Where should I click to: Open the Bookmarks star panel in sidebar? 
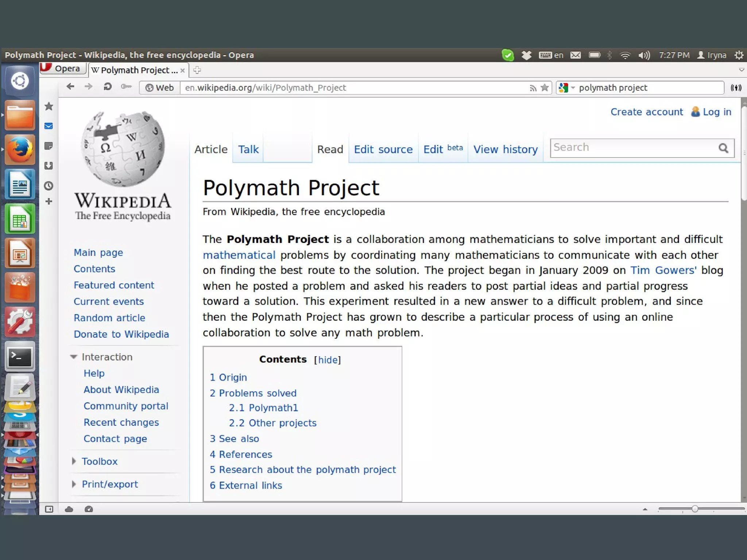[x=49, y=106]
